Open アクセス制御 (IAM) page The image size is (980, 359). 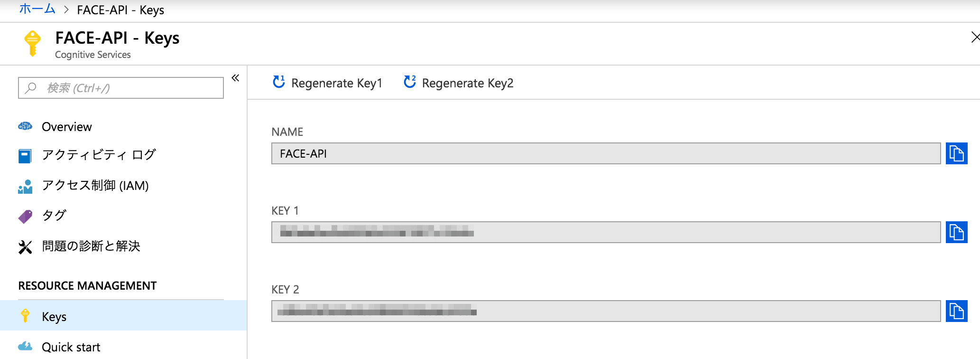click(95, 185)
